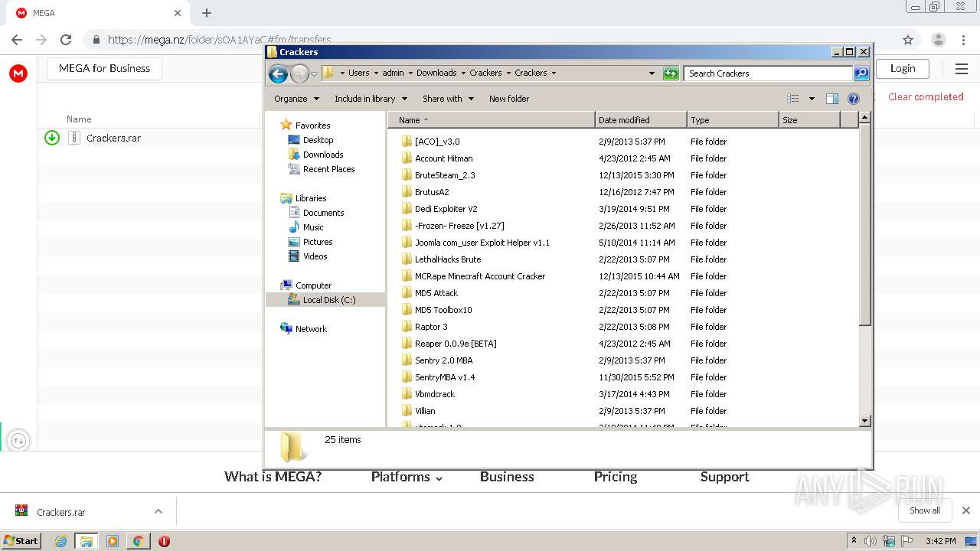Open view options dropdown arrow
The width and height of the screenshot is (980, 551).
click(x=812, y=99)
